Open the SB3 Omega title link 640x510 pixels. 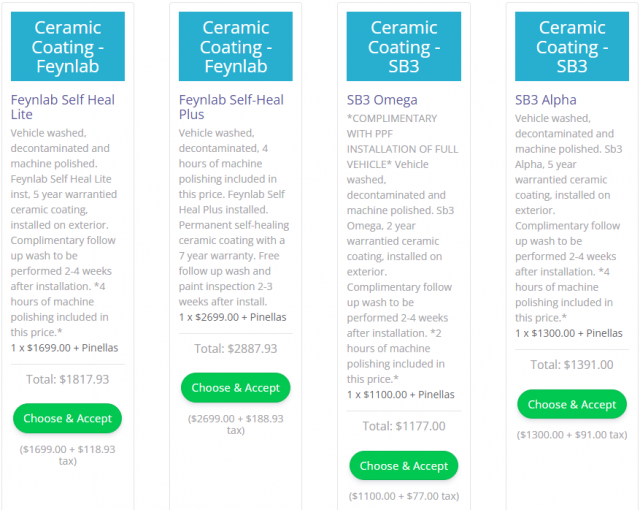382,100
